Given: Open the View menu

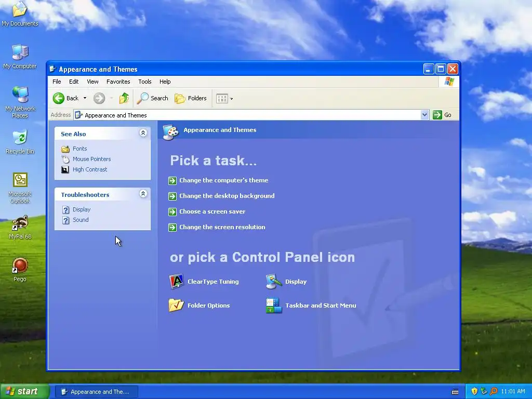Looking at the screenshot, I should coord(92,82).
